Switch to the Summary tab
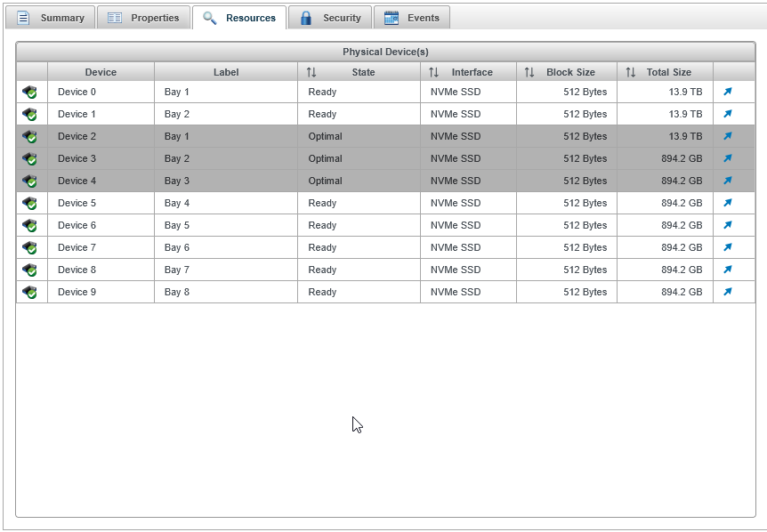This screenshot has height=532, width=767. [x=52, y=18]
